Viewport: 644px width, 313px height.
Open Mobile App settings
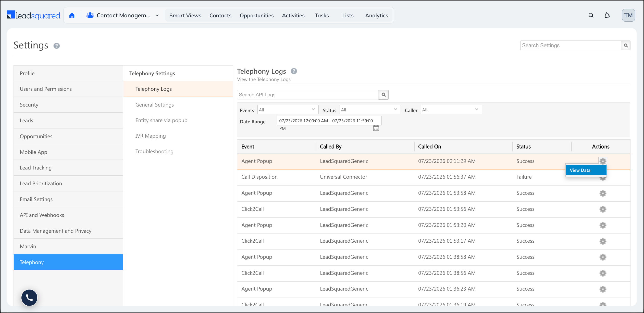[x=68, y=152]
